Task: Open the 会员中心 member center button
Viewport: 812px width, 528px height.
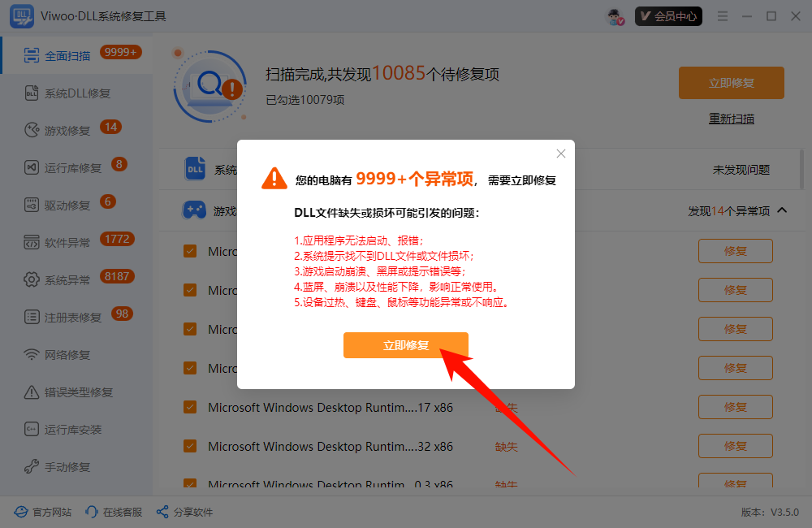Action: coord(668,16)
